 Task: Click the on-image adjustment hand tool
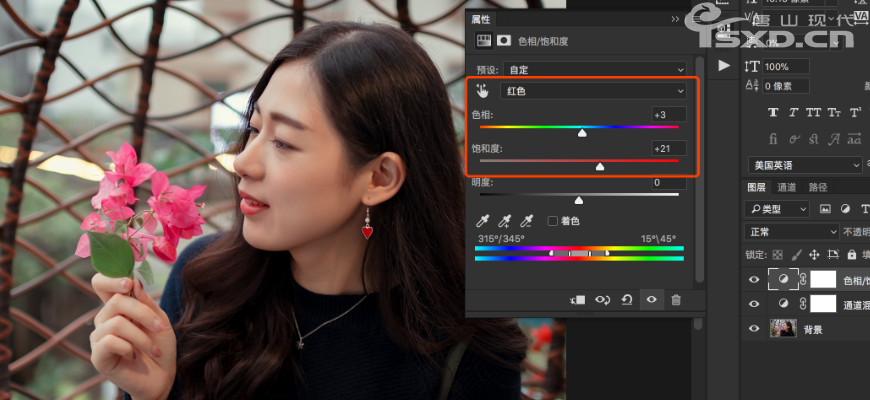tap(483, 91)
